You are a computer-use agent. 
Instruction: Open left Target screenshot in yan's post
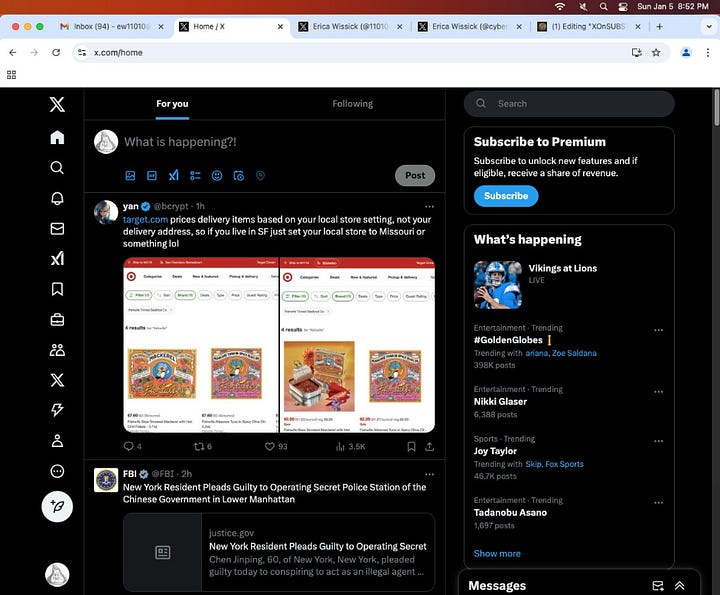pos(201,345)
